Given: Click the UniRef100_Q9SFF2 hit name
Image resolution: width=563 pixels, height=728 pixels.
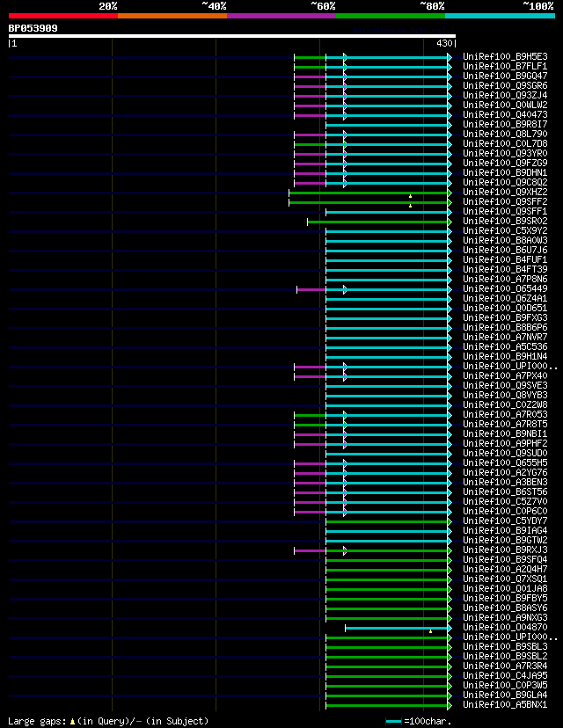Looking at the screenshot, I should click(x=506, y=202).
